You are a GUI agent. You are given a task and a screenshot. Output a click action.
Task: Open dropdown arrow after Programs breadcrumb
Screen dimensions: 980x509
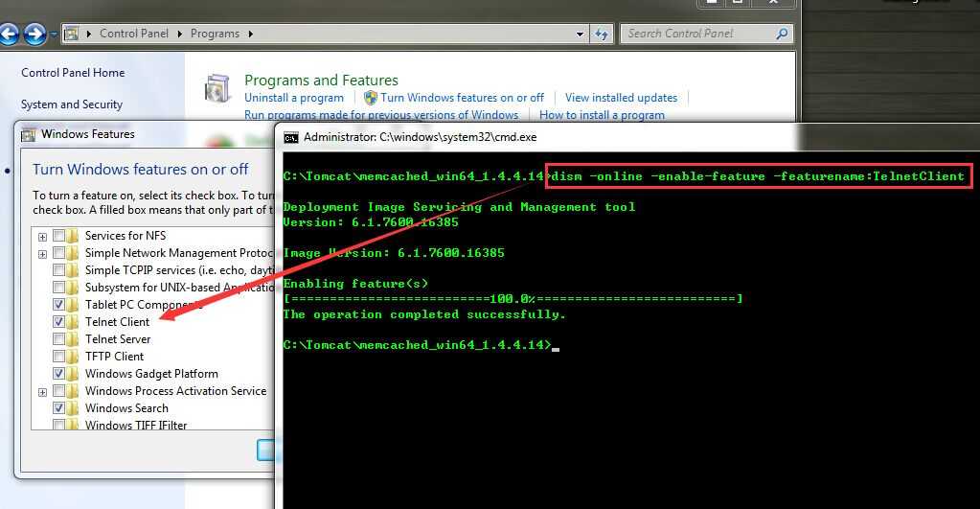(x=250, y=34)
